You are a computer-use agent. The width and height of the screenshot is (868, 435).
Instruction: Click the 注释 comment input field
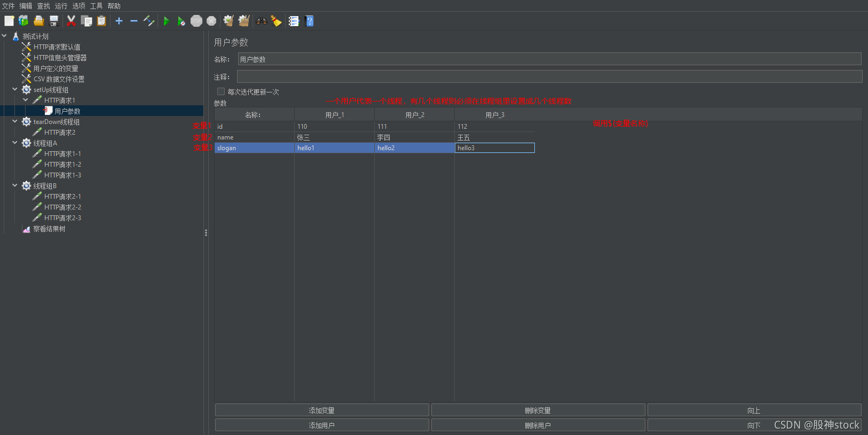549,76
